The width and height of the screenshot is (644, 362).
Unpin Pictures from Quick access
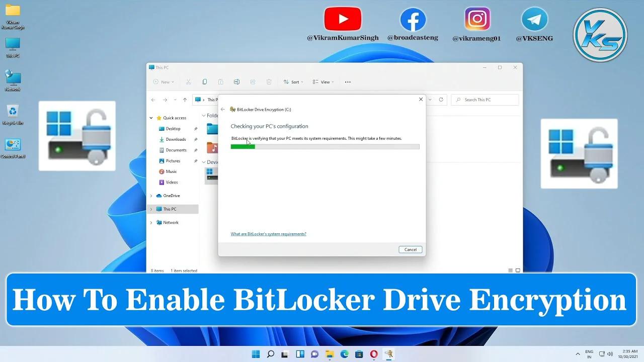click(x=196, y=161)
